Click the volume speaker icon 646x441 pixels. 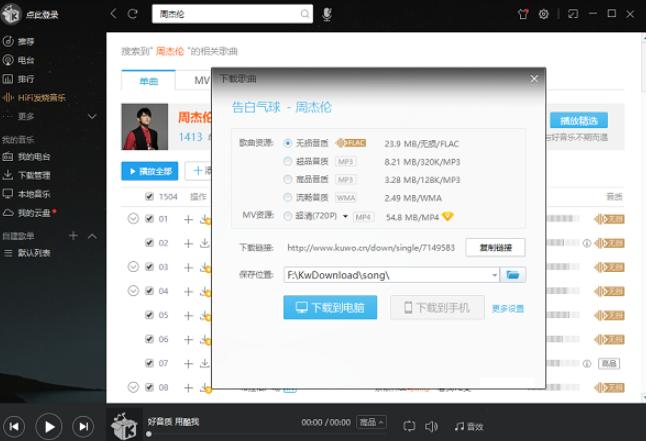pyautogui.click(x=431, y=426)
